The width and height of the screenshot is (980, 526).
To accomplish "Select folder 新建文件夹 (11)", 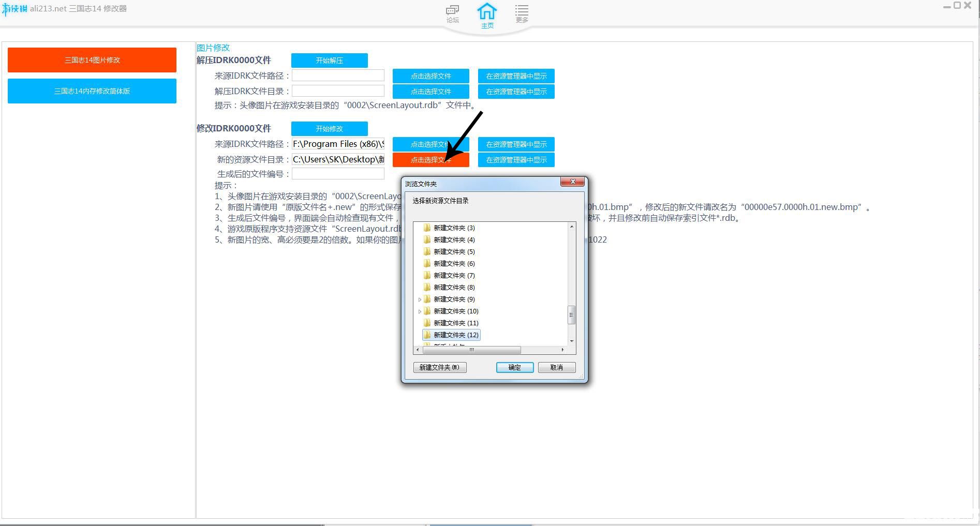I will (x=456, y=323).
